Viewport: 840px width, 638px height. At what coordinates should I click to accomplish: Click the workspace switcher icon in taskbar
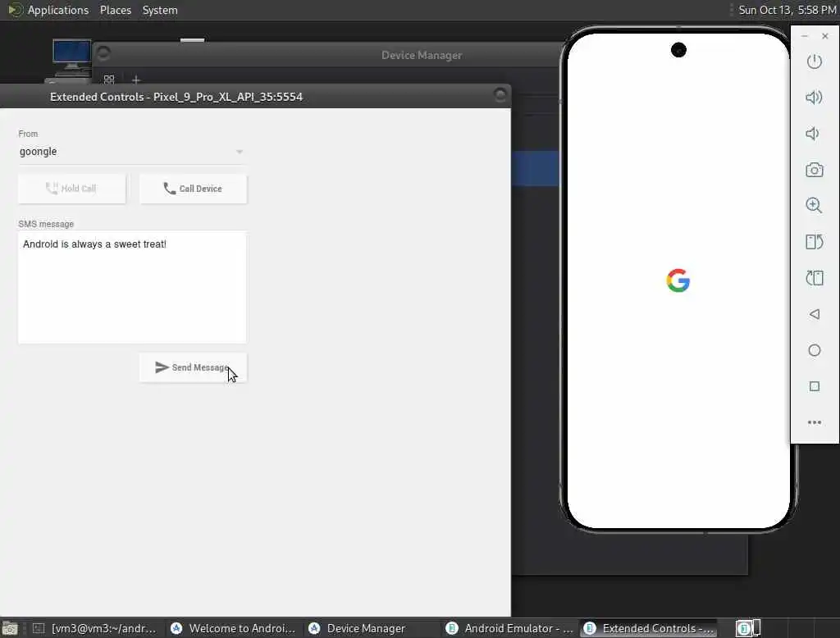click(x=748, y=628)
